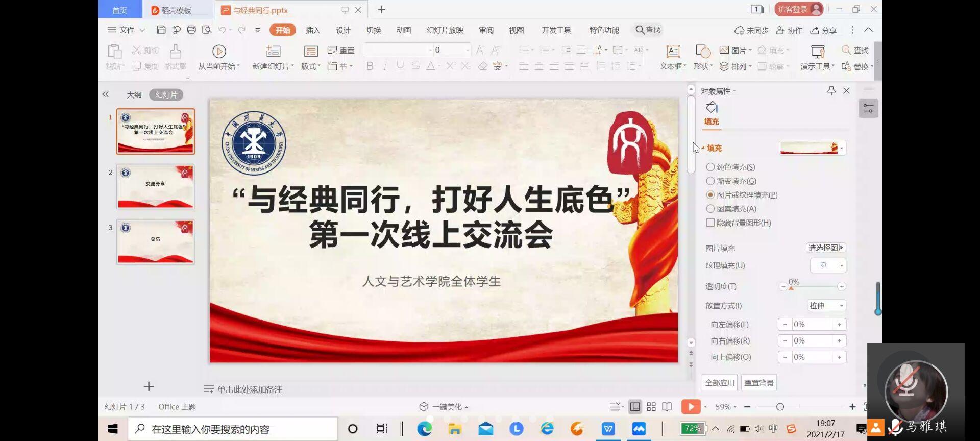Click the New Slide icon
This screenshot has width=980, height=441.
[x=273, y=51]
